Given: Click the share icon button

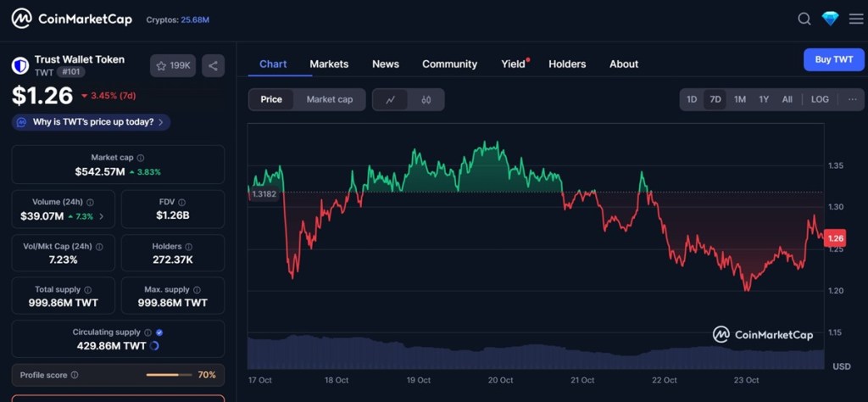Looking at the screenshot, I should click(x=213, y=66).
